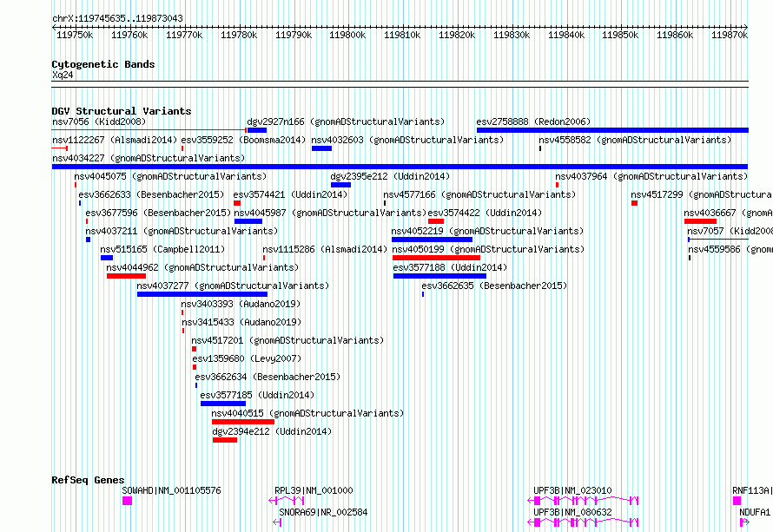Select the dgv2394e212 (Uddin2014) red bar
773x532 pixels.
coord(225,440)
